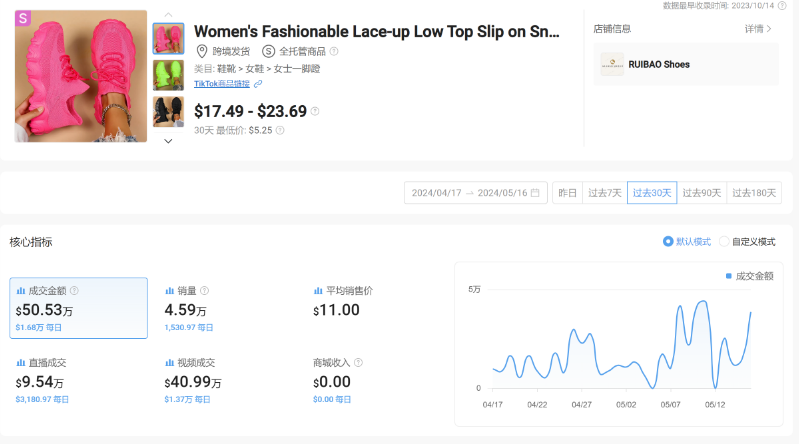Expand store details via 详情 arrow

tap(759, 29)
